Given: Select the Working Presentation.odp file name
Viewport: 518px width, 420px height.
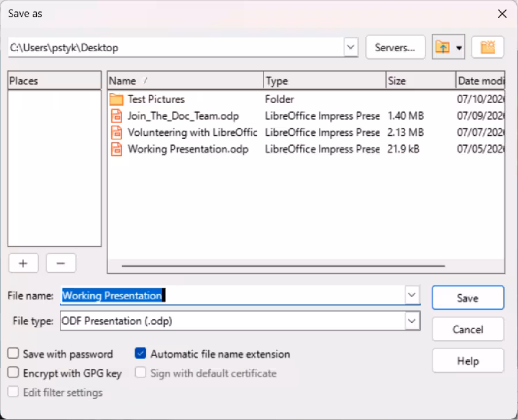Looking at the screenshot, I should click(188, 149).
